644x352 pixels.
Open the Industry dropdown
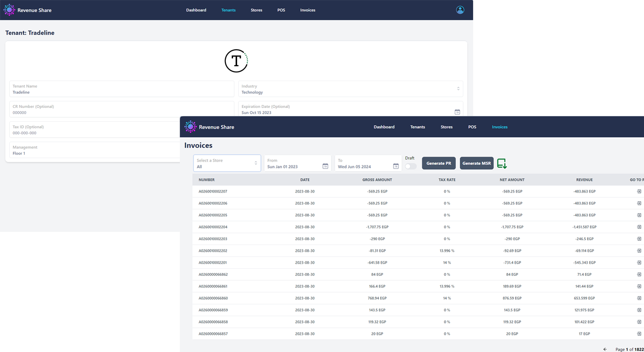click(350, 89)
